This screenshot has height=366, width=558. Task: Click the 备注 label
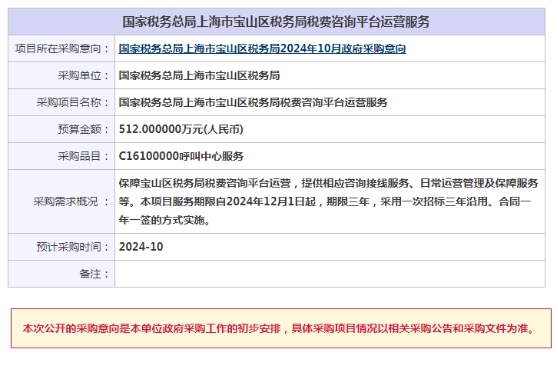(94, 274)
